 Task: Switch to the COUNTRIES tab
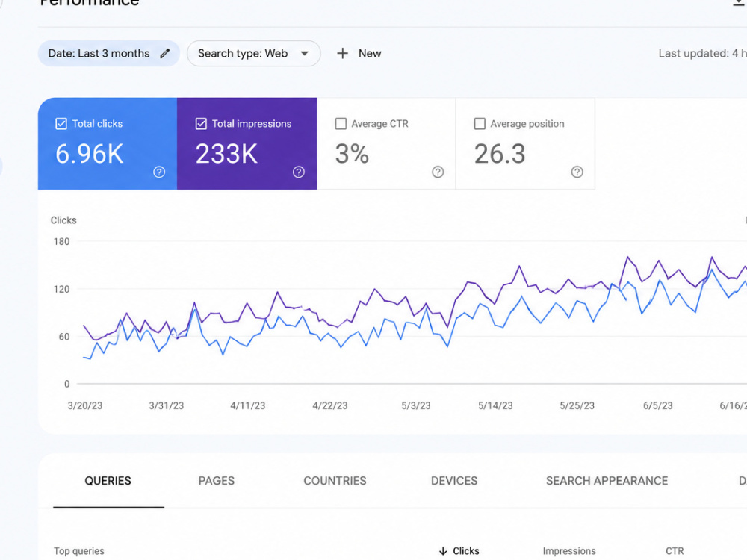[x=335, y=481]
